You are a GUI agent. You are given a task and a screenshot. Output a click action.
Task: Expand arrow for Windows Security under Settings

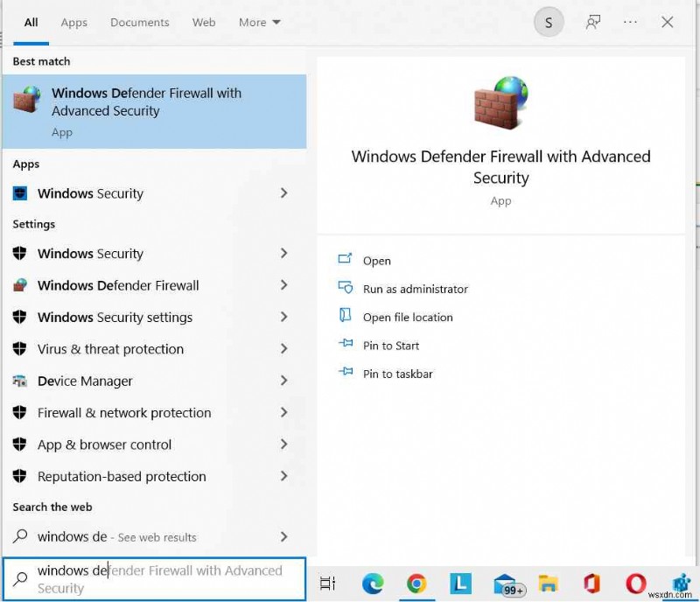pos(283,253)
